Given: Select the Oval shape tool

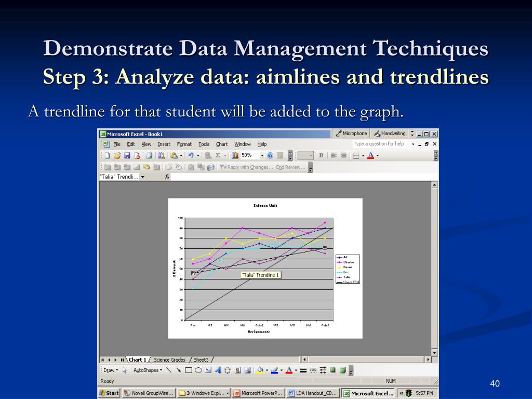Looking at the screenshot, I should tap(198, 370).
